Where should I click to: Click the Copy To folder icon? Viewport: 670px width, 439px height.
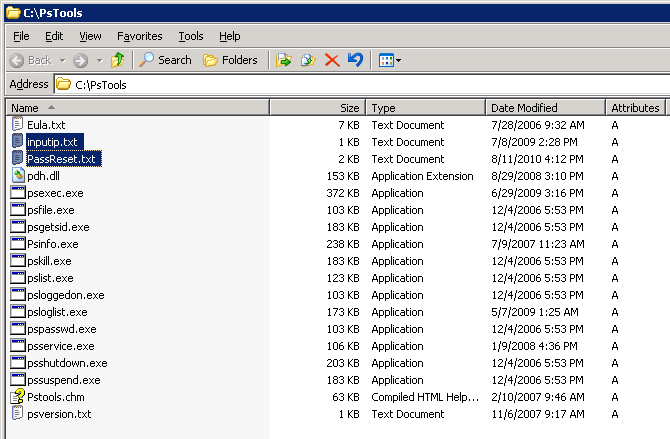[308, 60]
